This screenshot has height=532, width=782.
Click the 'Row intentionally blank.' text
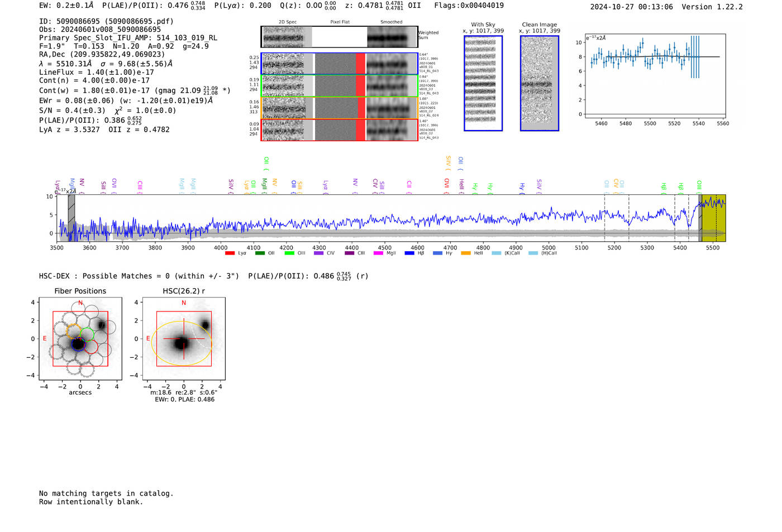tap(91, 502)
